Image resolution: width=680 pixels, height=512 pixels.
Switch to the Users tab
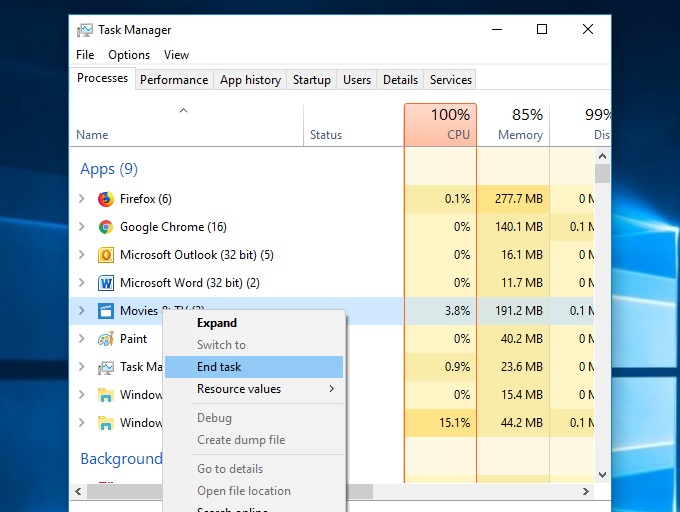tap(357, 80)
